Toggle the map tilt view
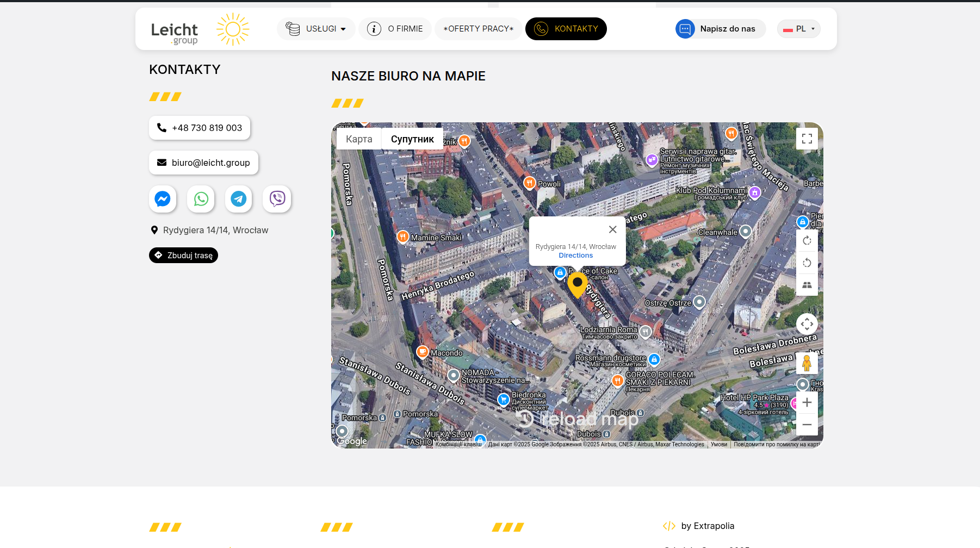Viewport: 980px width, 548px height. point(807,285)
